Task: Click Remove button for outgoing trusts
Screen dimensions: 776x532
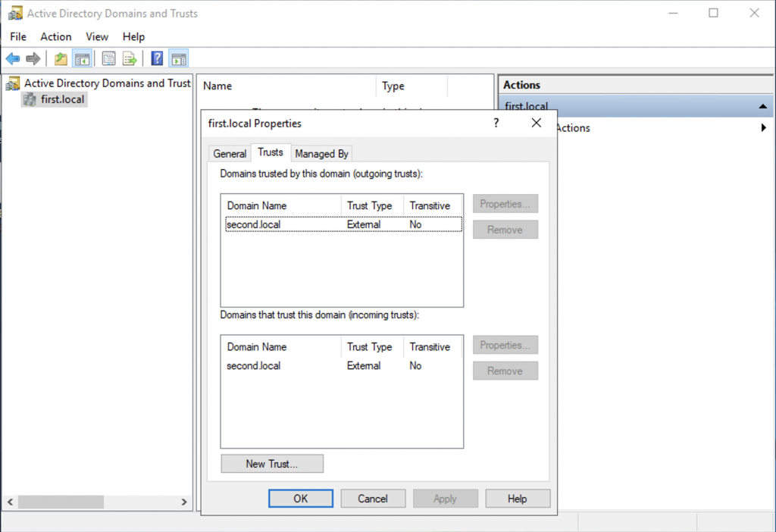Action: tap(505, 230)
